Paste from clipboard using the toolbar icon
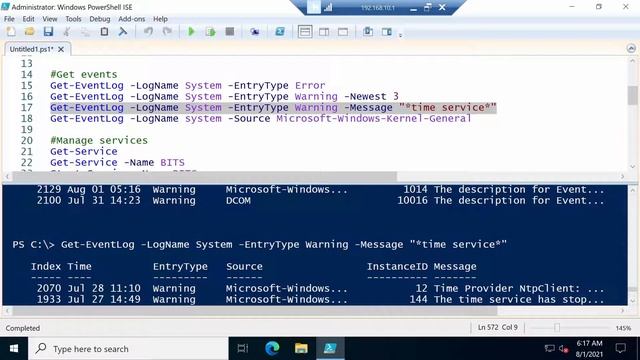Image resolution: width=640 pixels, height=360 pixels. [104, 32]
